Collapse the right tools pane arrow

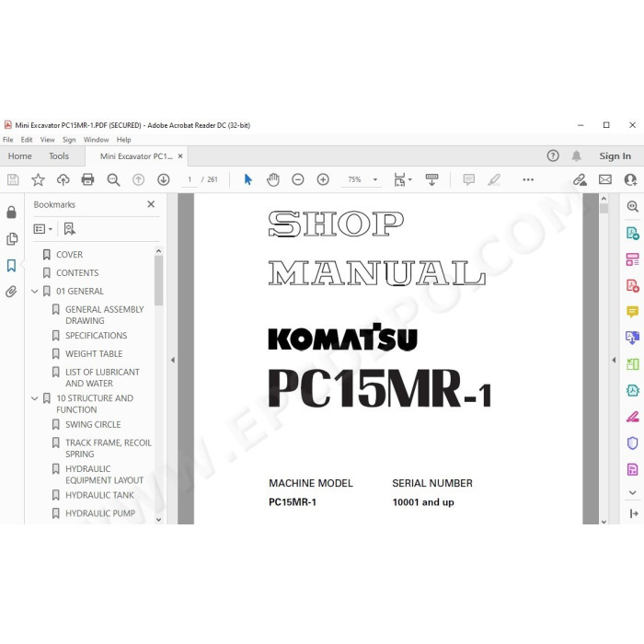tap(614, 360)
